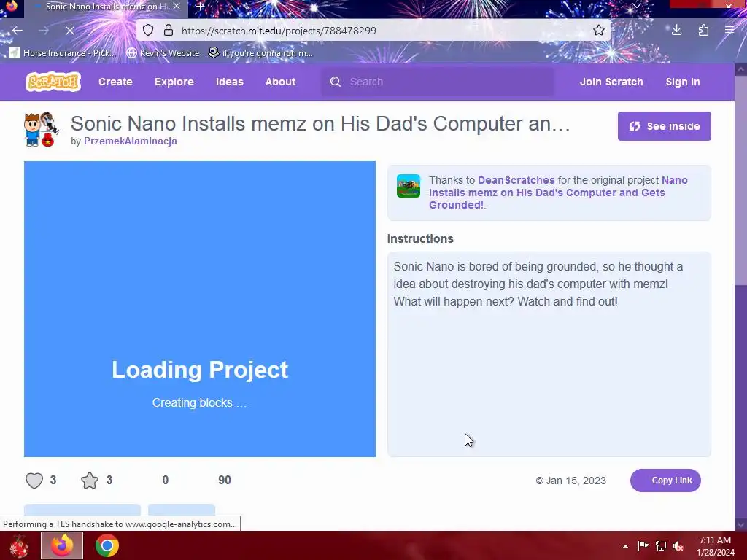Click the Chrome taskbar icon
The width and height of the screenshot is (747, 560).
(107, 545)
